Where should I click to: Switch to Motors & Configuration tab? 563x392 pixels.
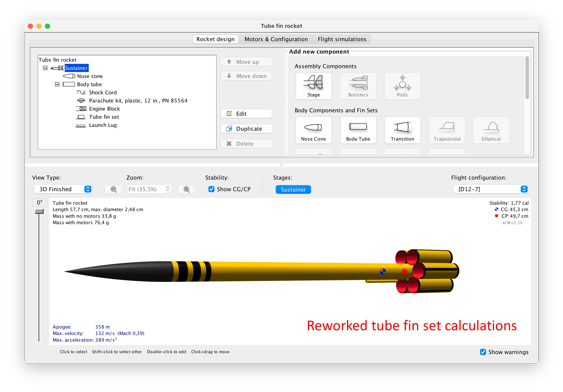coord(276,39)
